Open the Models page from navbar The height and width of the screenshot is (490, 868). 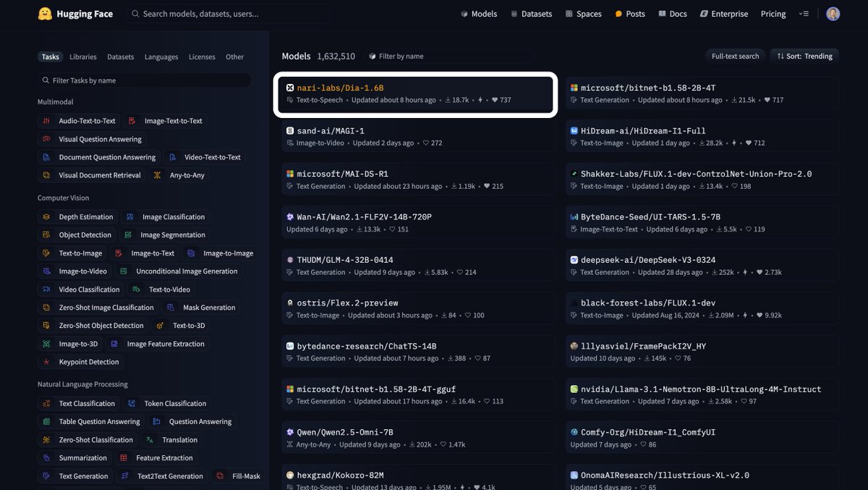(x=479, y=14)
